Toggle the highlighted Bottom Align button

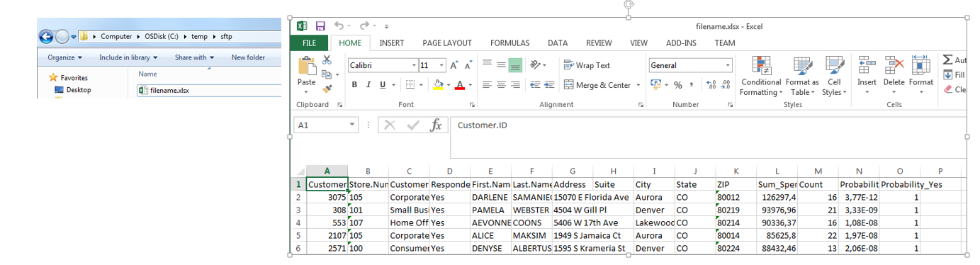515,64
